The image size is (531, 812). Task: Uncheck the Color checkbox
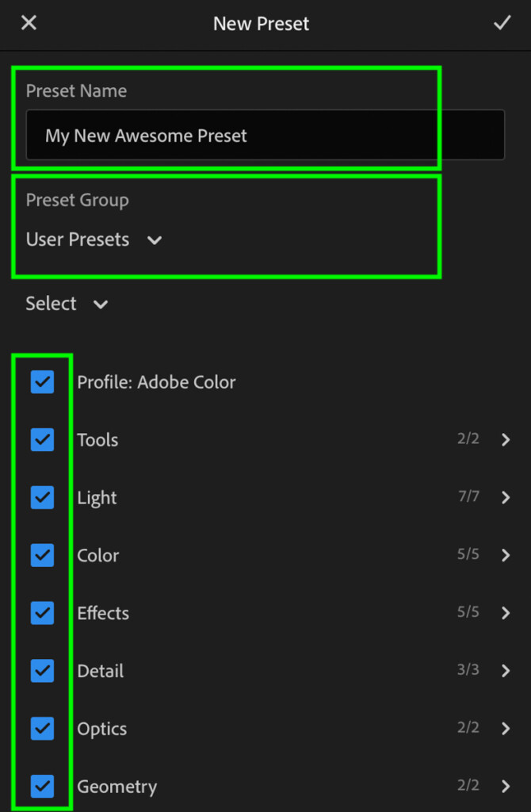43,555
